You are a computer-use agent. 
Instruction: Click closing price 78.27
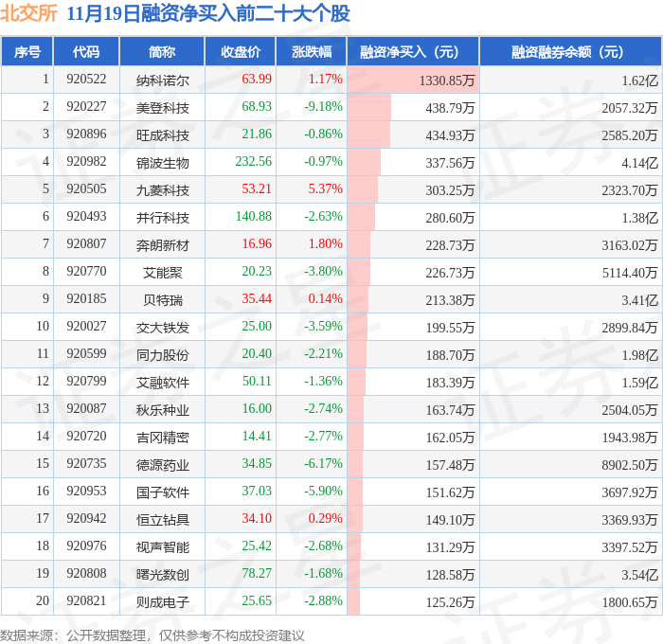[x=257, y=574]
